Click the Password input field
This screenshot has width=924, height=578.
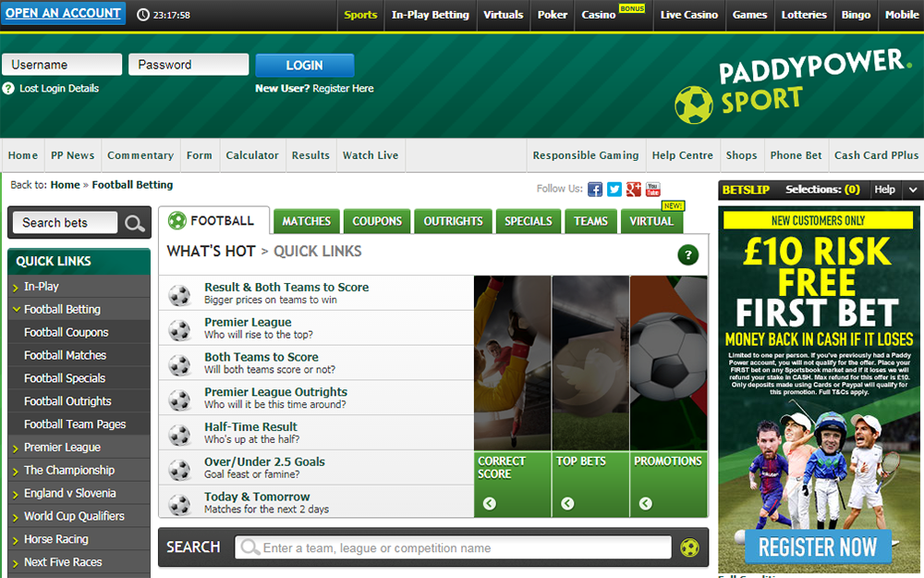tap(188, 65)
